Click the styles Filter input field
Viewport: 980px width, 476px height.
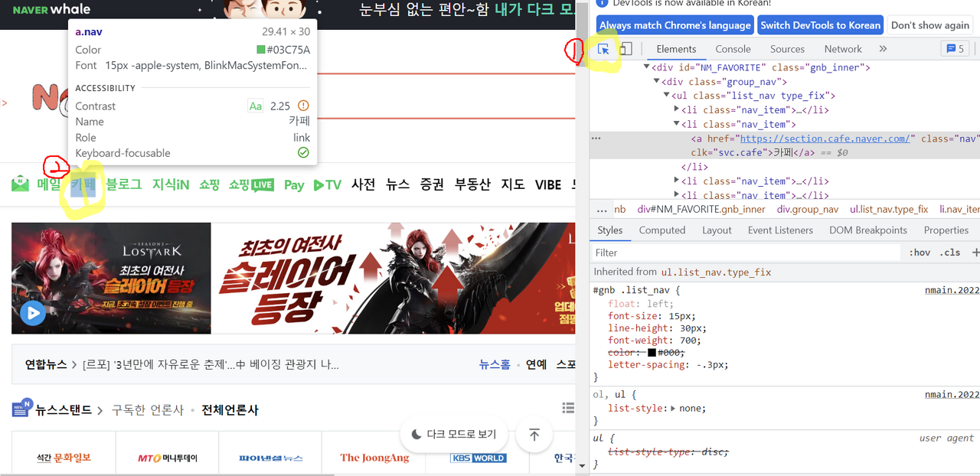tap(746, 253)
